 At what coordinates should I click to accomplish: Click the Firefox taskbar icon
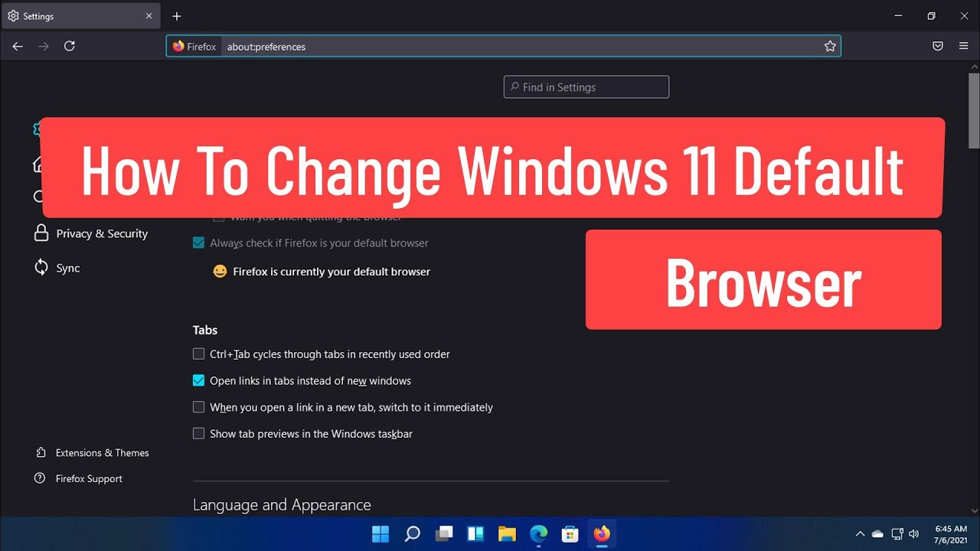pyautogui.click(x=602, y=533)
